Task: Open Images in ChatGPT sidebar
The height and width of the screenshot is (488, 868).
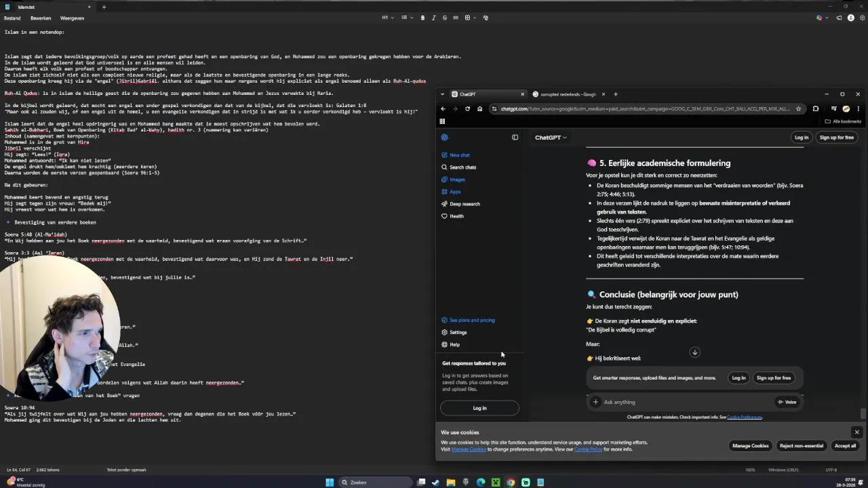Action: tap(457, 180)
